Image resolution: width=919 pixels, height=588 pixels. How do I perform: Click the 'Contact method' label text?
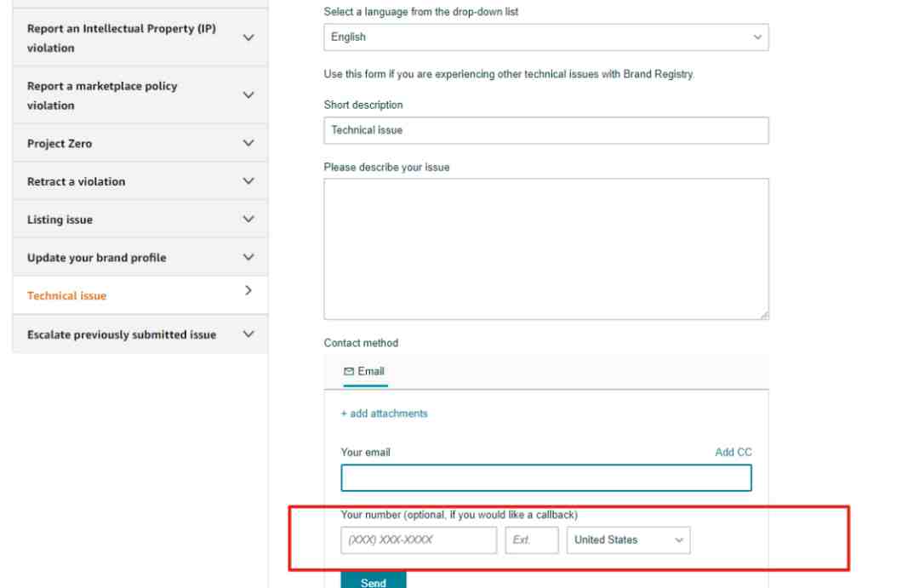pos(361,343)
